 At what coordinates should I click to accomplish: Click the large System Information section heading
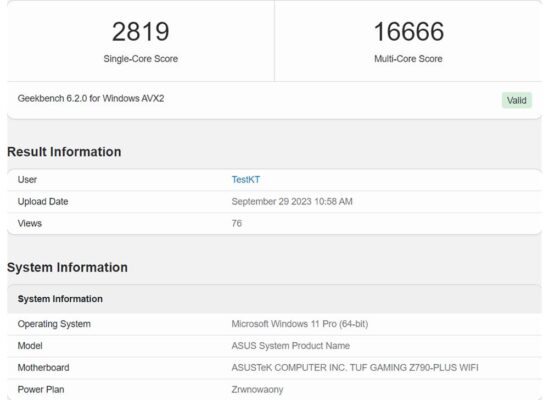pos(67,267)
